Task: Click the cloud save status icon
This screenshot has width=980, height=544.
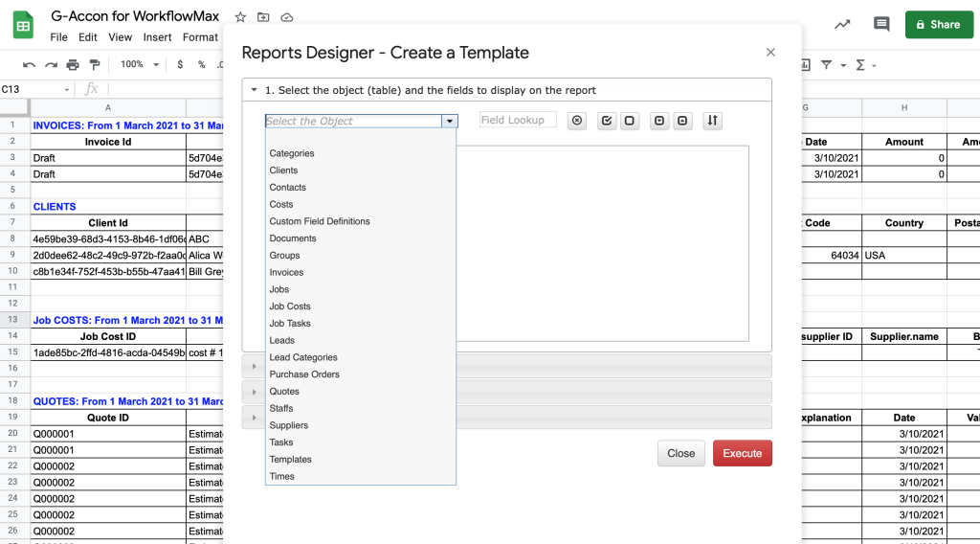Action: pyautogui.click(x=287, y=17)
